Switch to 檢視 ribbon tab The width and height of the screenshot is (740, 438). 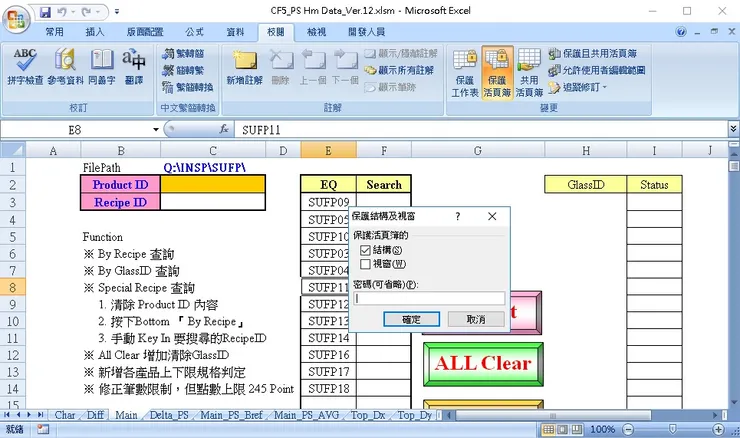[316, 32]
